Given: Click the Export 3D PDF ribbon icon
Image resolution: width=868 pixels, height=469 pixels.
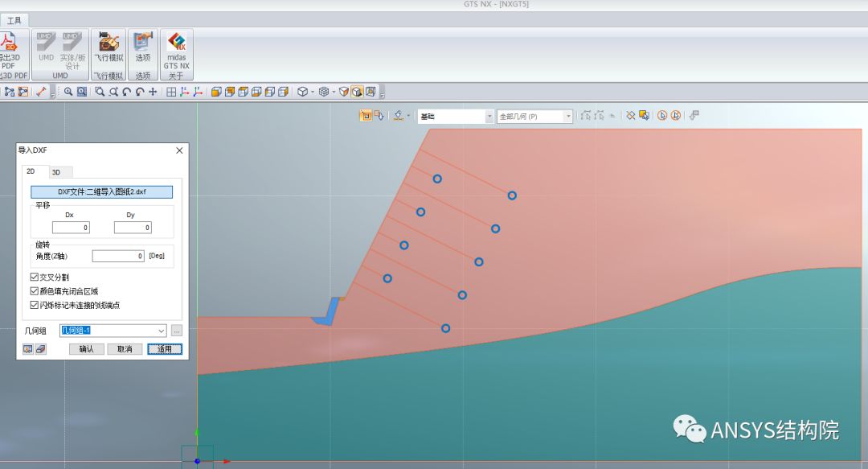Looking at the screenshot, I should (x=8, y=42).
